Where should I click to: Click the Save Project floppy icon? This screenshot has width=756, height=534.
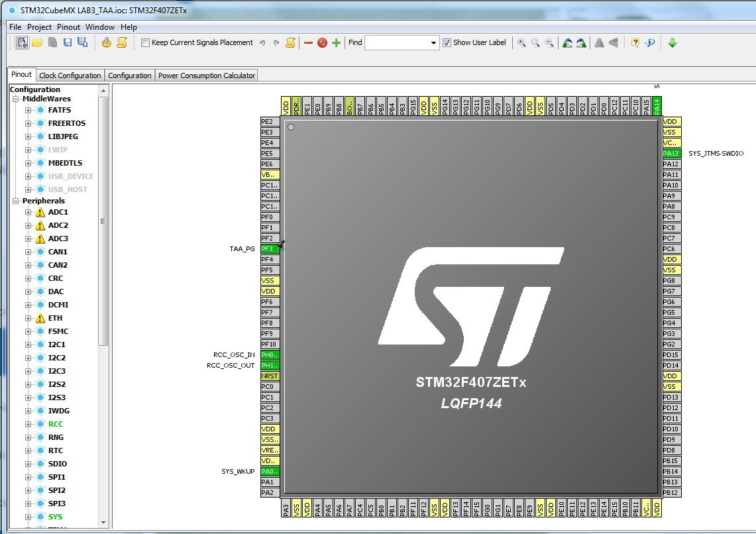pyautogui.click(x=68, y=42)
